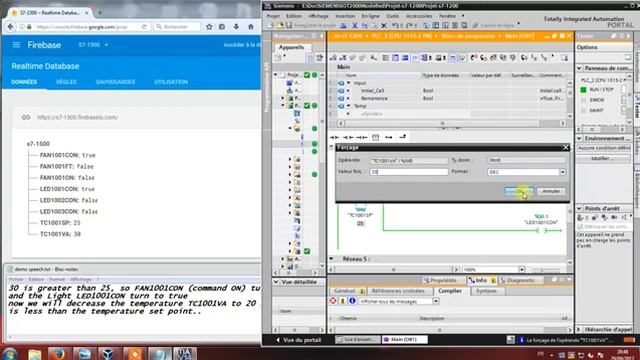Open the TIA Portal taskbar icon

point(184,353)
